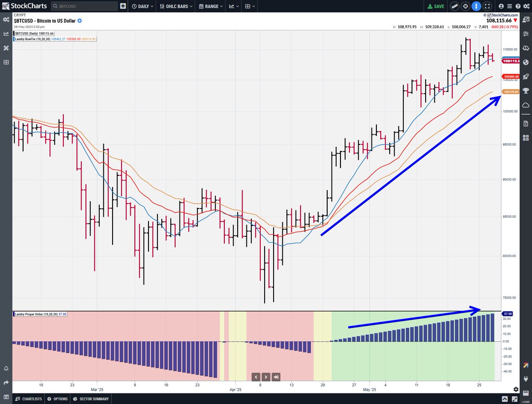Open the rocket icon in right sidebar

click(526, 77)
